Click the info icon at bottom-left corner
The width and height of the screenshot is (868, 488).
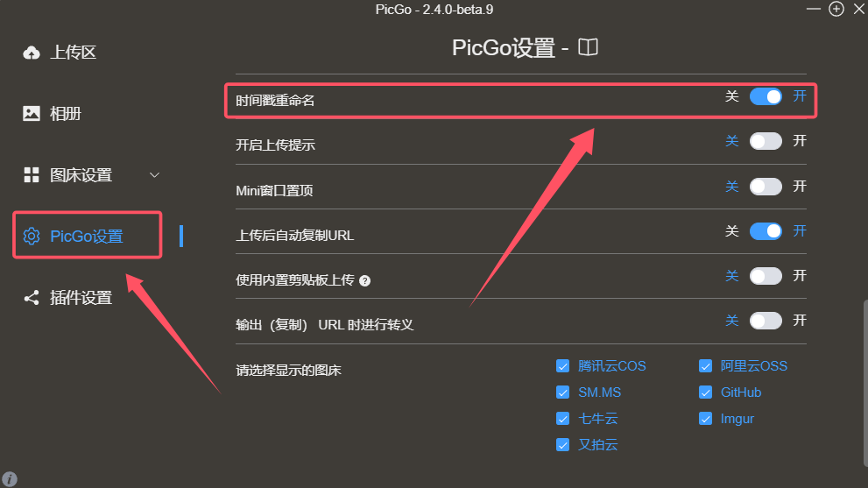coord(10,478)
